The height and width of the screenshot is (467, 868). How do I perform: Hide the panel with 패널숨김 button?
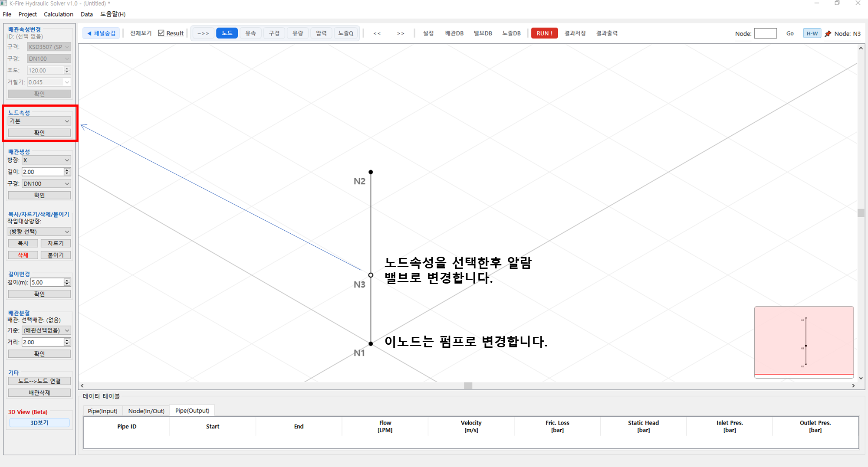(102, 33)
